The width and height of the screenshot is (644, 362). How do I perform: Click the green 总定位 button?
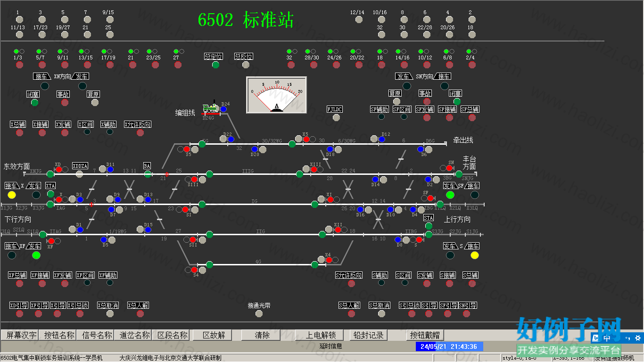pos(215,65)
